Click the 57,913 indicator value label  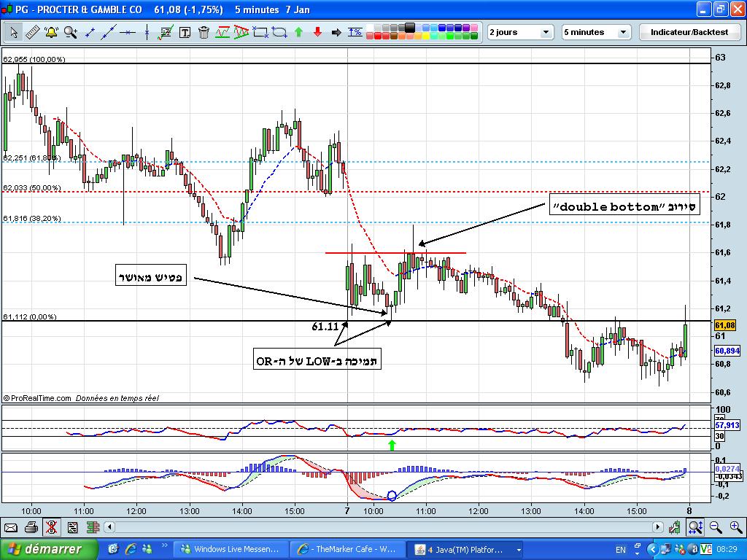coord(727,425)
